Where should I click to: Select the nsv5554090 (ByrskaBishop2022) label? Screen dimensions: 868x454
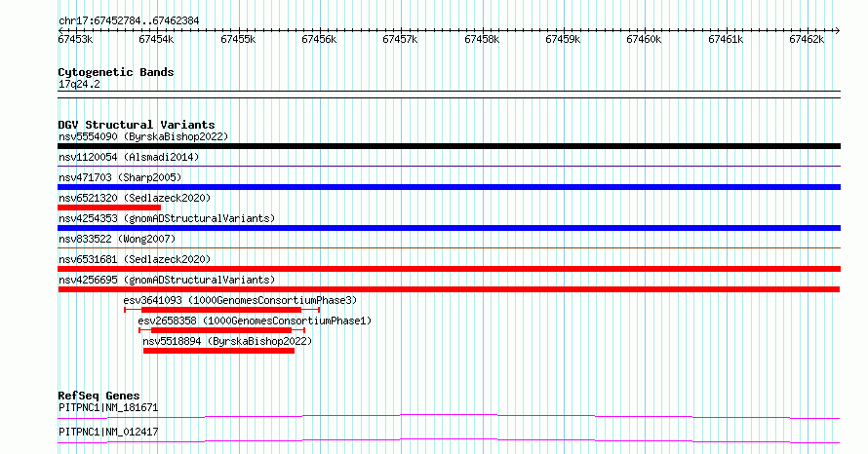tap(143, 136)
